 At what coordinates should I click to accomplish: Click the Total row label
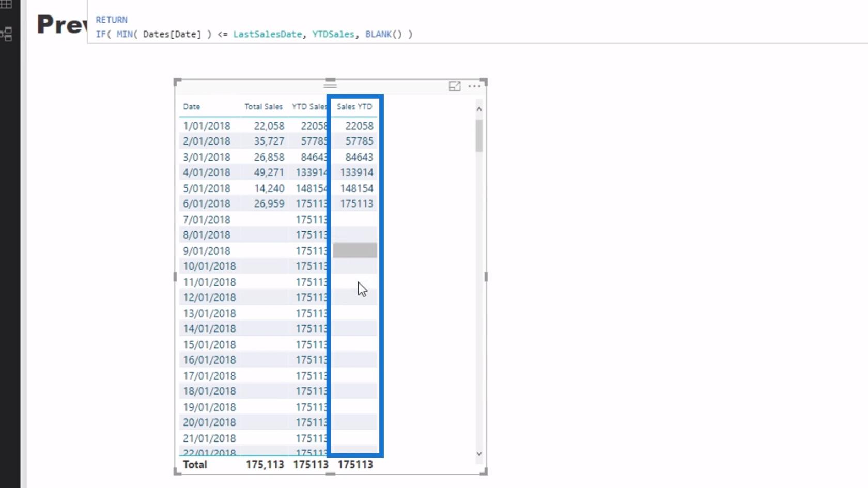195,465
